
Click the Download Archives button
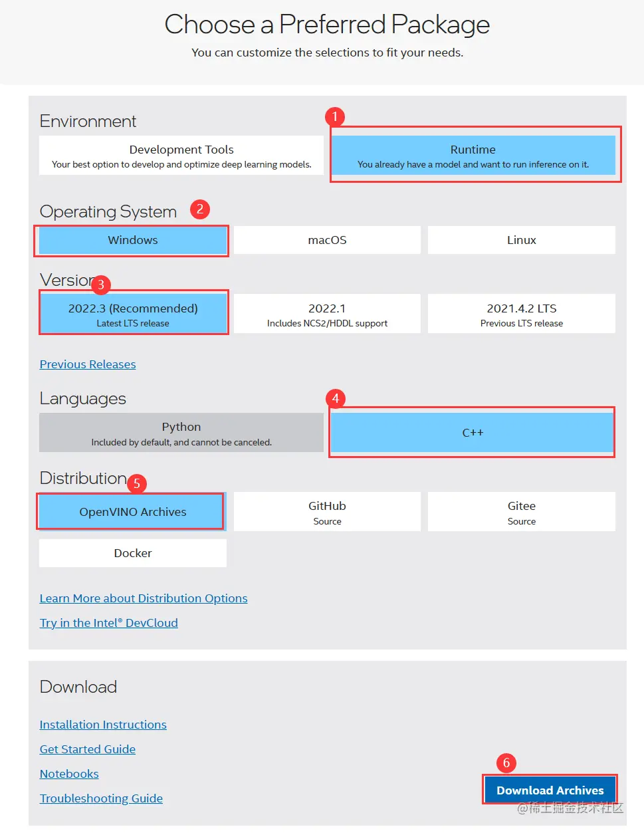(550, 790)
